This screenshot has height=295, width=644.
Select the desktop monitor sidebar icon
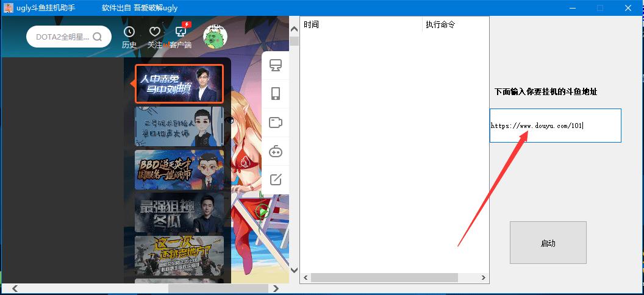[x=276, y=65]
